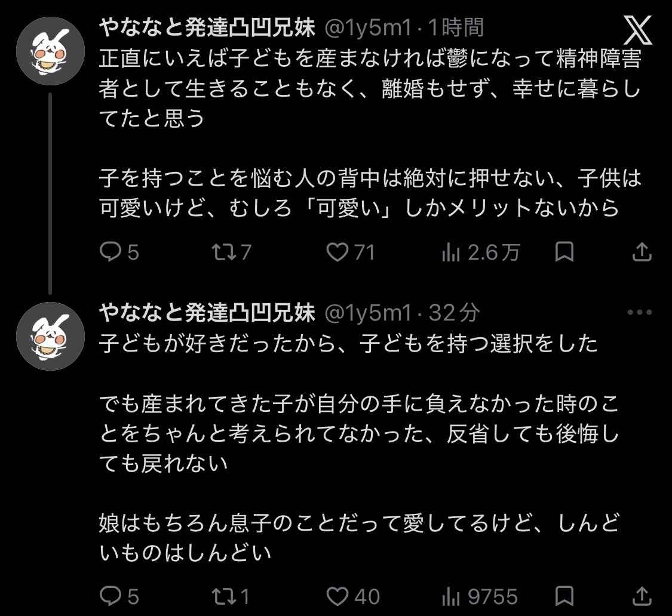Open rabbit avatar of the second tweet

[50, 337]
